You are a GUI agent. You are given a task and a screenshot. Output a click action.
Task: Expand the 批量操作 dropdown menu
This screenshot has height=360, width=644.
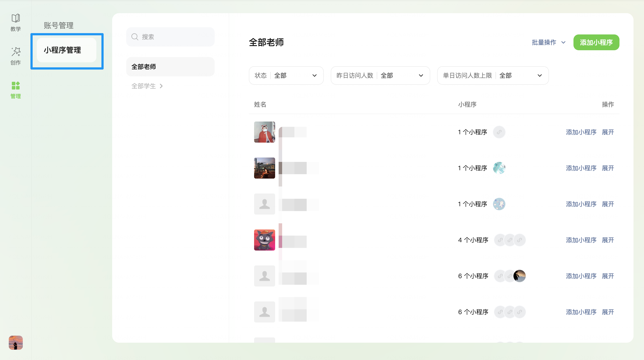tap(548, 42)
